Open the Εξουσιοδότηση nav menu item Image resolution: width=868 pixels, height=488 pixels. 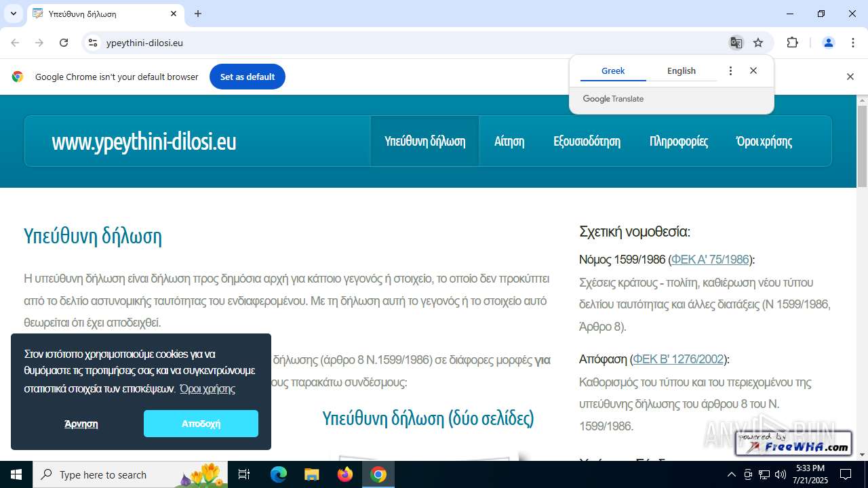[x=587, y=141]
